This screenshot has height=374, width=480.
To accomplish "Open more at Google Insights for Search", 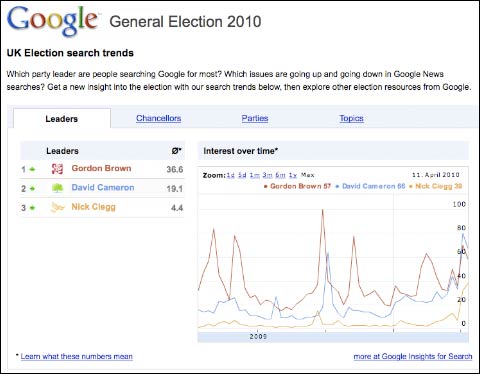I will (x=413, y=356).
